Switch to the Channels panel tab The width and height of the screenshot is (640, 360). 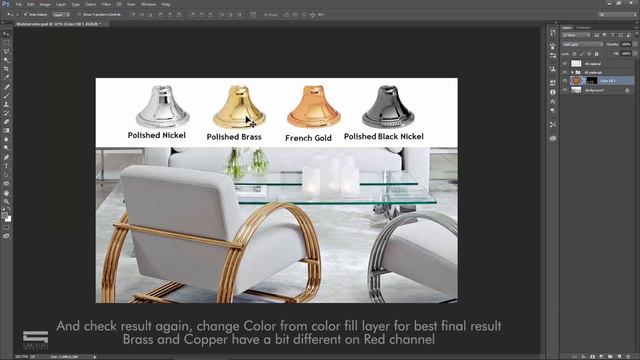coord(583,28)
